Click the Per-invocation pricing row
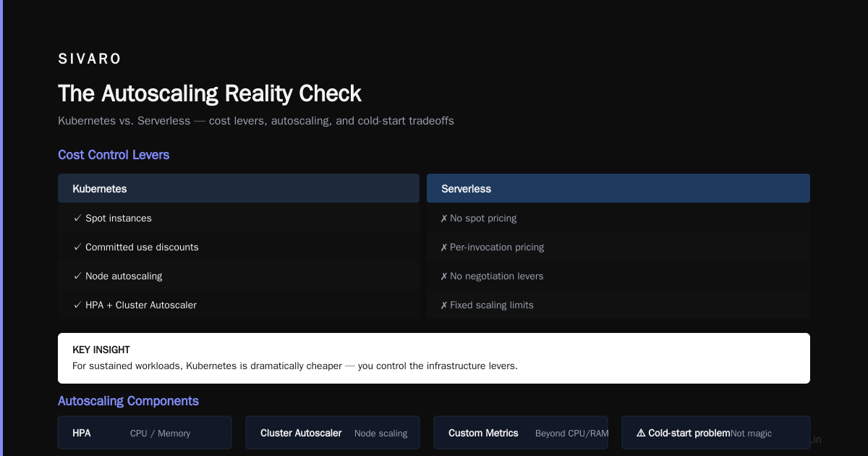This screenshot has height=456, width=868. pos(618,247)
